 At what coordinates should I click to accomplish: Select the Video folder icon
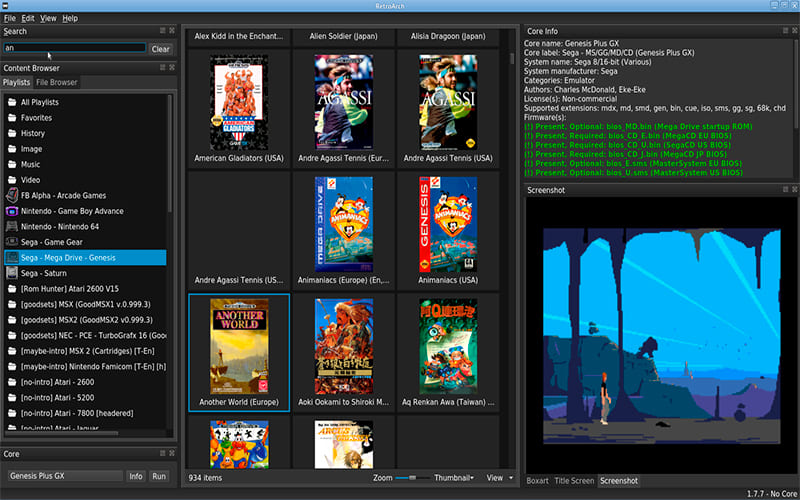(12, 180)
